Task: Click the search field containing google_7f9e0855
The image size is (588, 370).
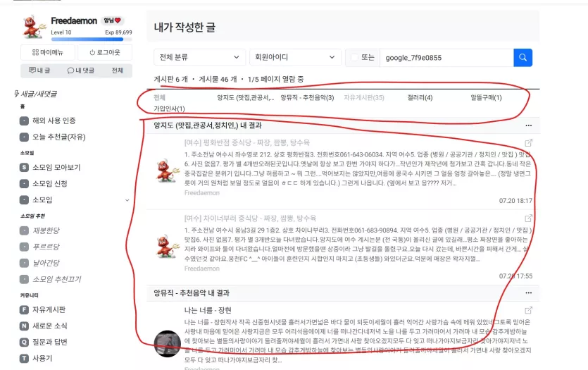Action: tap(446, 58)
